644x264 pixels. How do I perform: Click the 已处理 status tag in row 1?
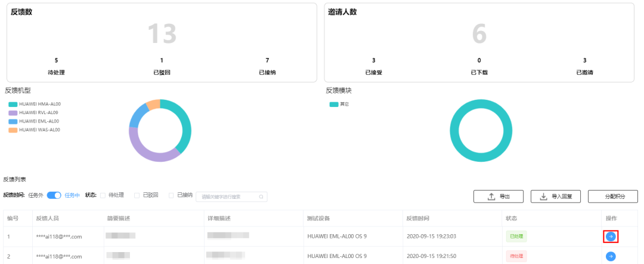click(516, 237)
